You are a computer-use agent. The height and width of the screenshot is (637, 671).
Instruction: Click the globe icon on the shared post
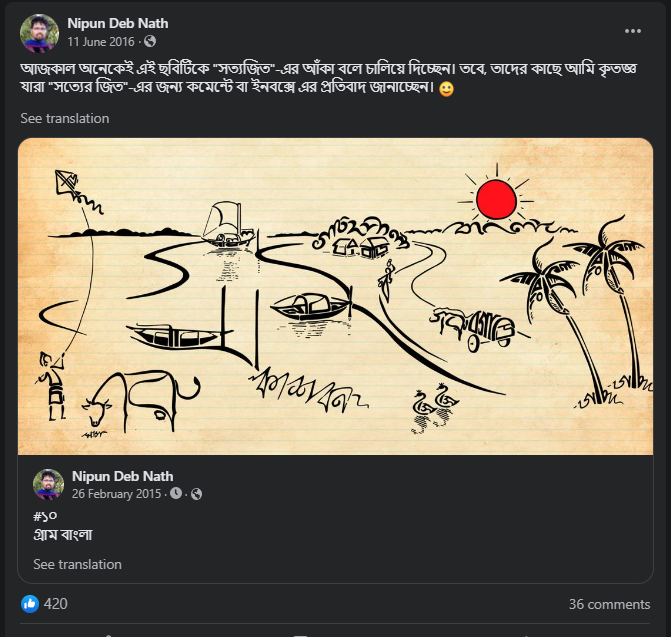196,494
